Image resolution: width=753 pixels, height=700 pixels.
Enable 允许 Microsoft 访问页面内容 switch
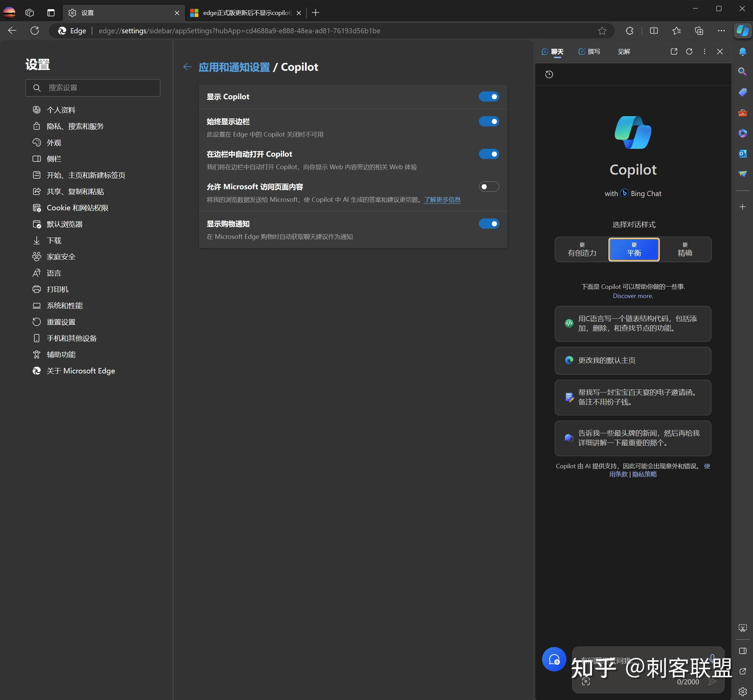tap(489, 187)
